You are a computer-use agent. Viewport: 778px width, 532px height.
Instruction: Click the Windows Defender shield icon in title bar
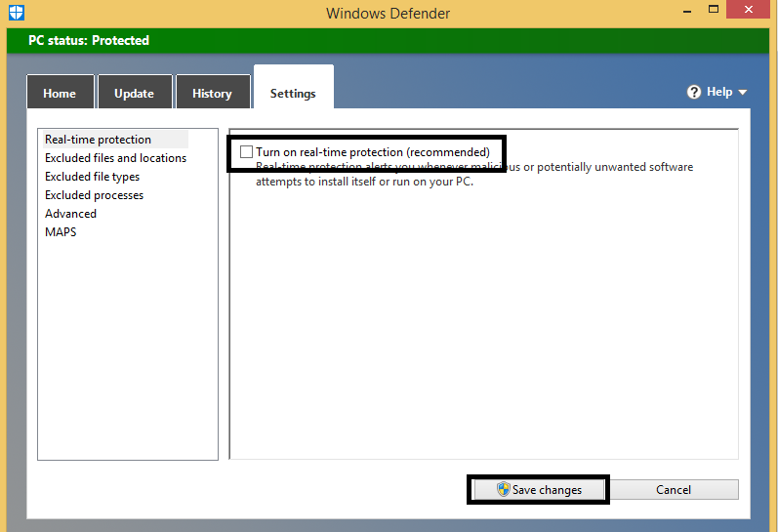coord(16,12)
